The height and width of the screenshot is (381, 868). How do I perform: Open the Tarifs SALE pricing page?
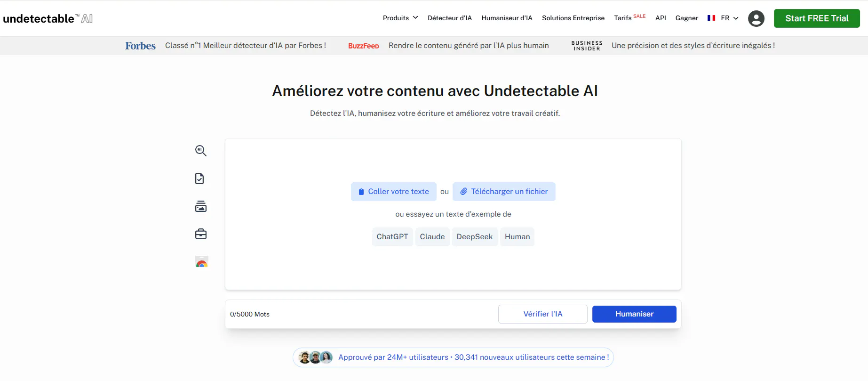pos(630,17)
